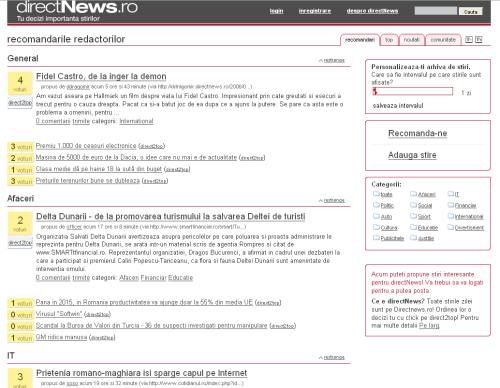Open the Cultura category folder icon
This screenshot has width=500, height=388.
[376, 227]
